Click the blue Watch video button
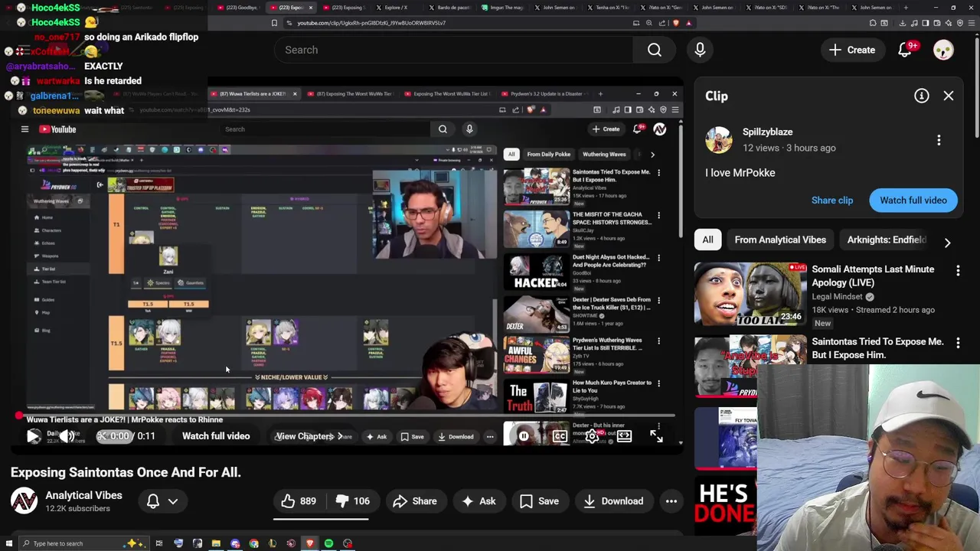This screenshot has width=980, height=551. tap(913, 201)
